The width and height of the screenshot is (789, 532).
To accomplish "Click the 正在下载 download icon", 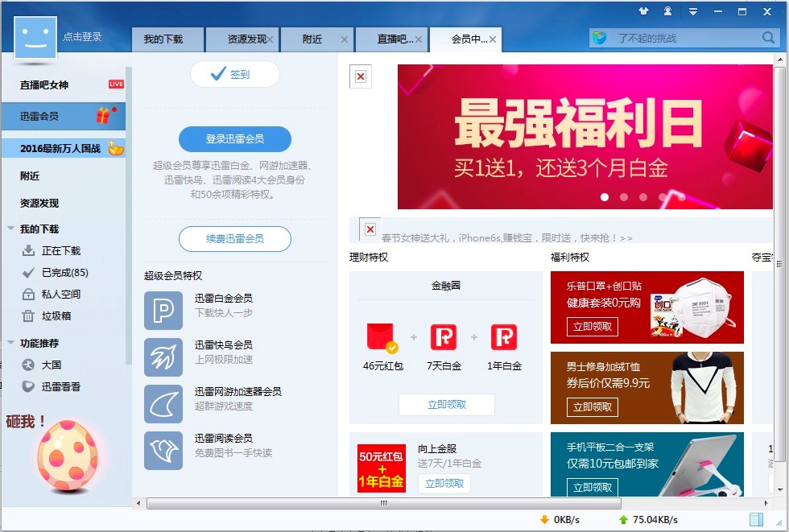I will tap(29, 250).
